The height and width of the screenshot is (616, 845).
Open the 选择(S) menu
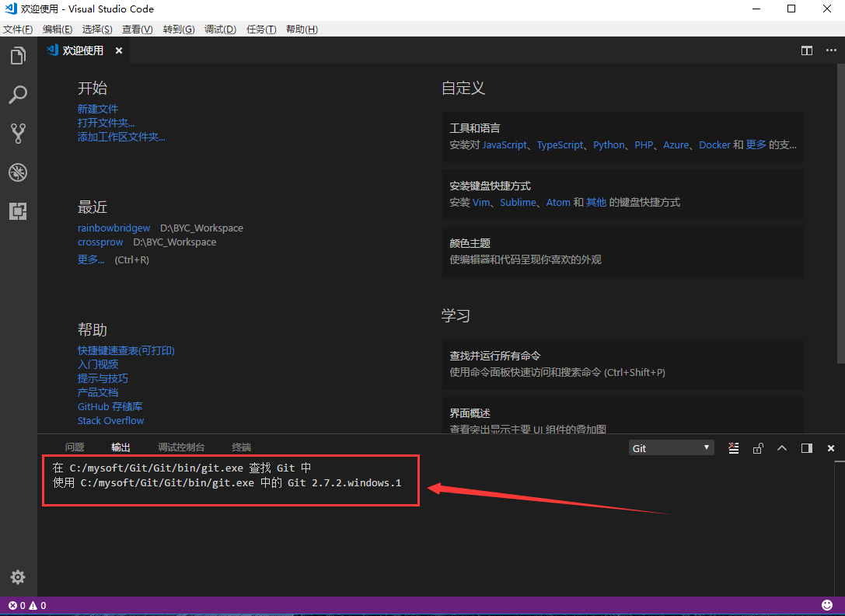pyautogui.click(x=97, y=30)
